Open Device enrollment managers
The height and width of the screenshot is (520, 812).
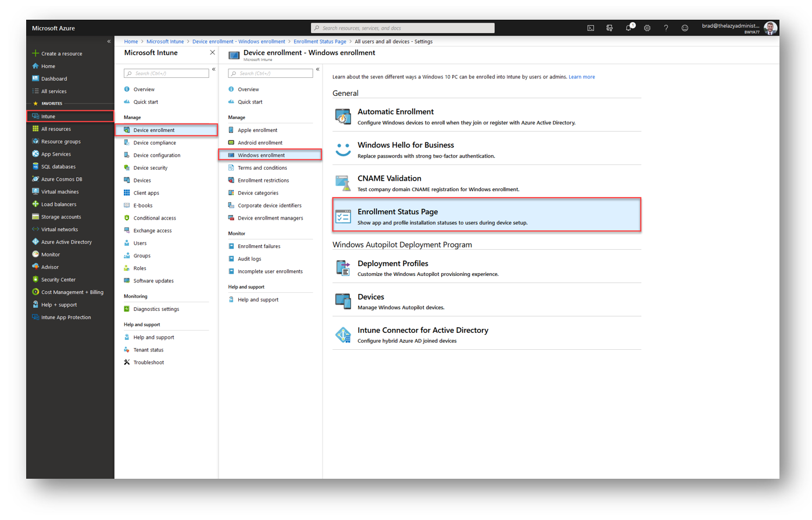[x=270, y=218]
